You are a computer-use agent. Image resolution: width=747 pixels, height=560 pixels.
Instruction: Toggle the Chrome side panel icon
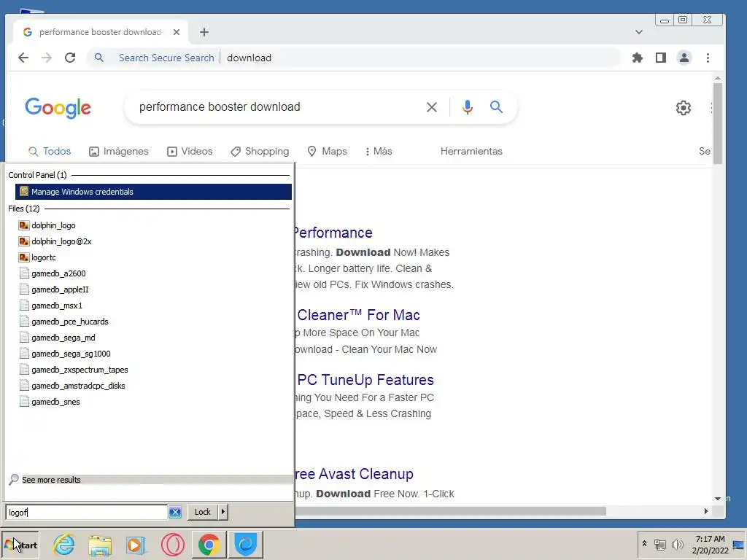[660, 58]
